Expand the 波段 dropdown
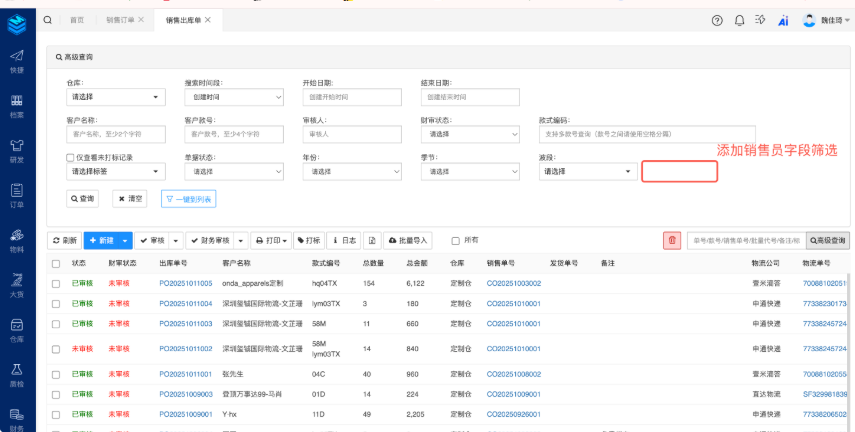The image size is (855, 432). coord(587,171)
